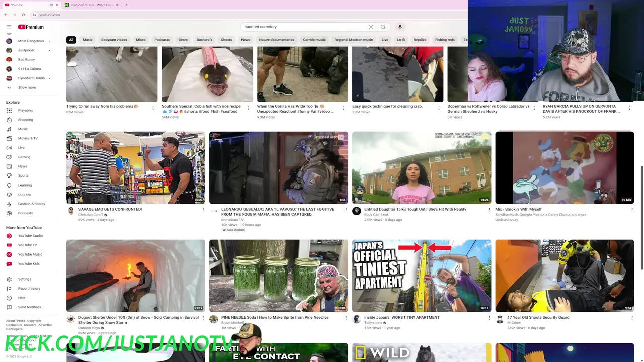The width and height of the screenshot is (644, 362).
Task: Open Body Cam Leak channel link
Action: (x=376, y=215)
